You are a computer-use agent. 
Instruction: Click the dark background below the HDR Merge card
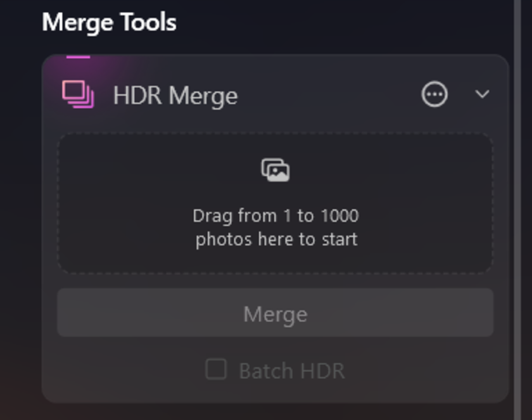[275, 412]
